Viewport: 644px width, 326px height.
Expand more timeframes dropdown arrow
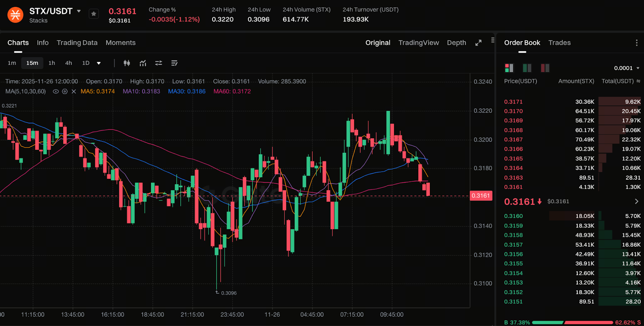[x=99, y=63]
